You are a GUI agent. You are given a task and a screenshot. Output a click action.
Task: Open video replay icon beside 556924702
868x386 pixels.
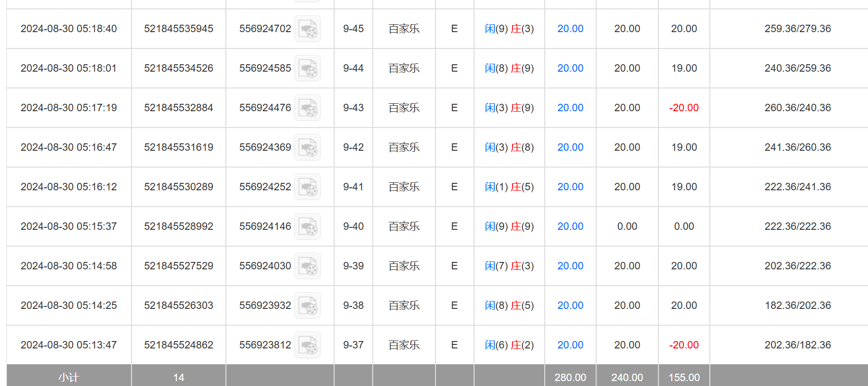(x=307, y=29)
